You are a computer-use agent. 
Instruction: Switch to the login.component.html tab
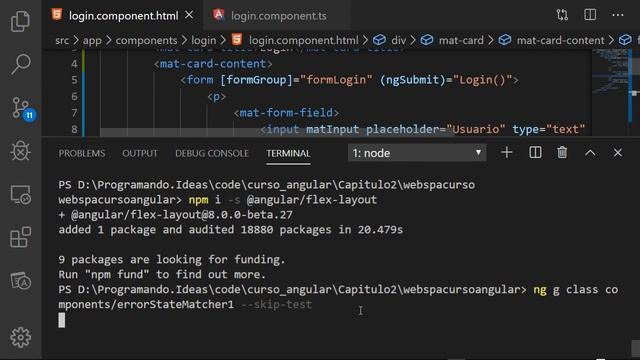123,16
